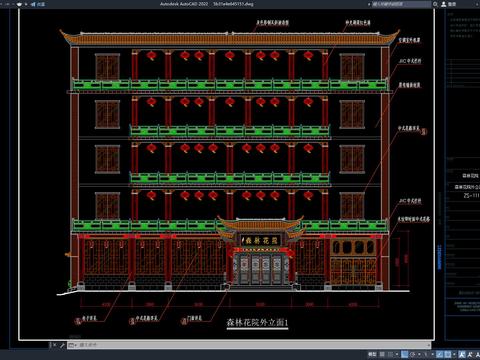Click the Share button label in title bar
The height and width of the screenshot is (360, 480).
pyautogui.click(x=41, y=4)
